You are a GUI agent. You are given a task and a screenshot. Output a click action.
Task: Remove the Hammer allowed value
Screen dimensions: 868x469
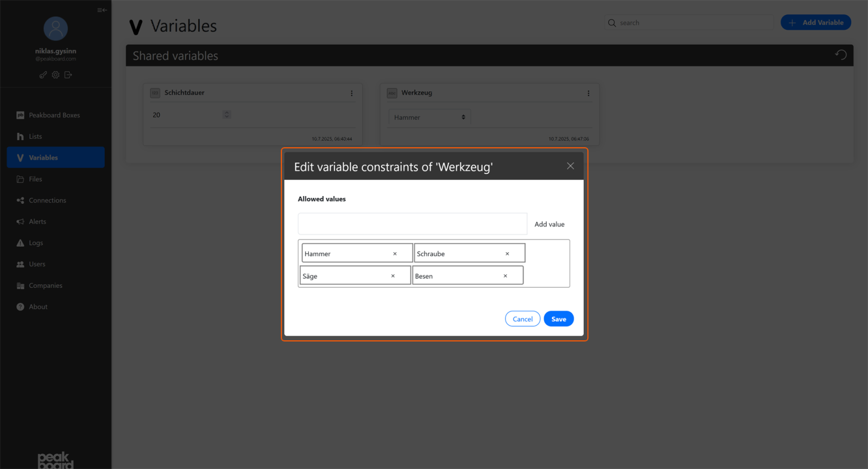pos(395,254)
